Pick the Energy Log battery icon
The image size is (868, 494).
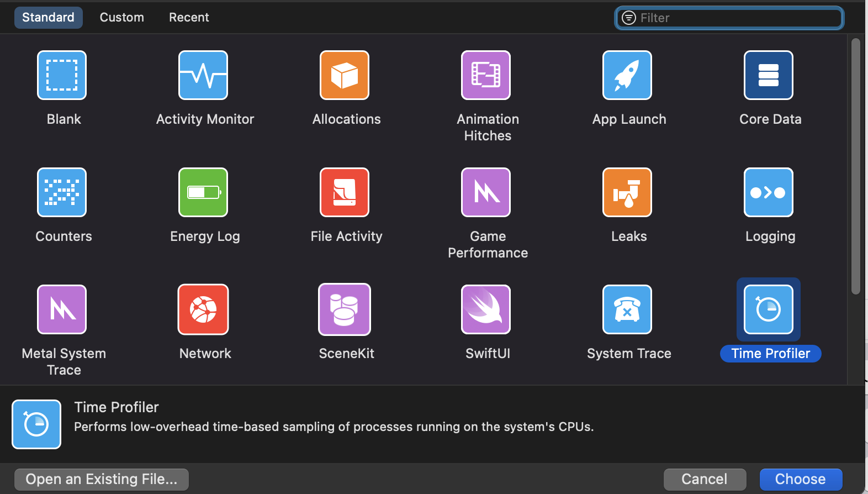coord(203,192)
